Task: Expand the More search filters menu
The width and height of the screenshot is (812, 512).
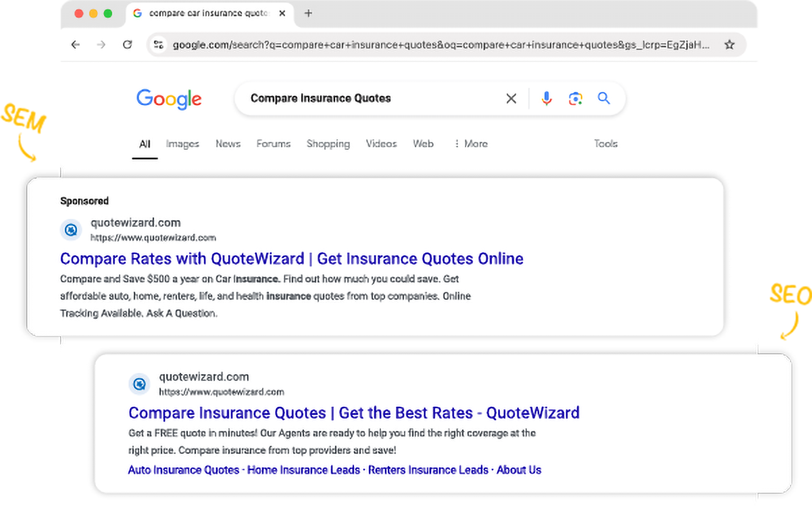Action: 471,144
